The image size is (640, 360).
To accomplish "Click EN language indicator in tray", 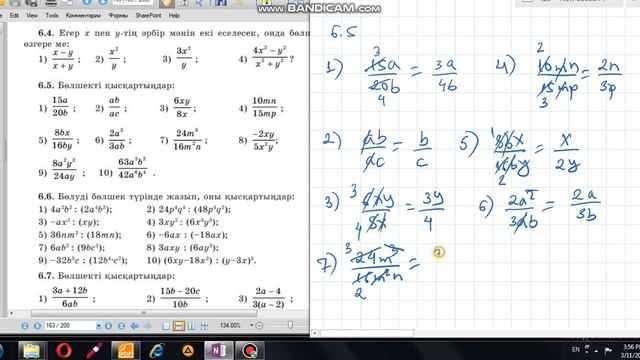I will click(576, 349).
